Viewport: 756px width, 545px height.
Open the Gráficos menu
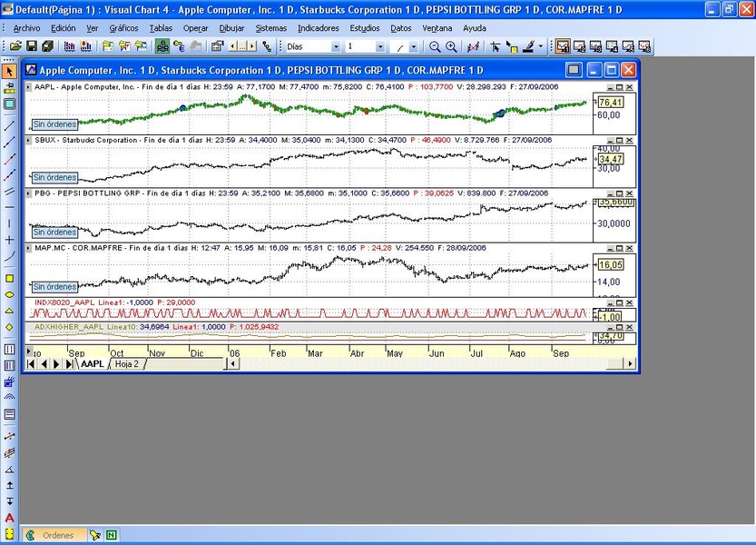123,28
